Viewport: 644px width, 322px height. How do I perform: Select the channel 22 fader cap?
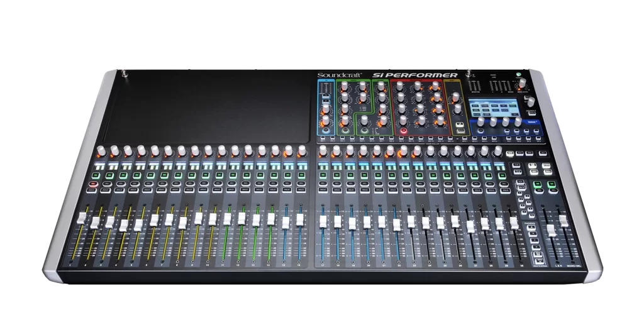(397, 225)
